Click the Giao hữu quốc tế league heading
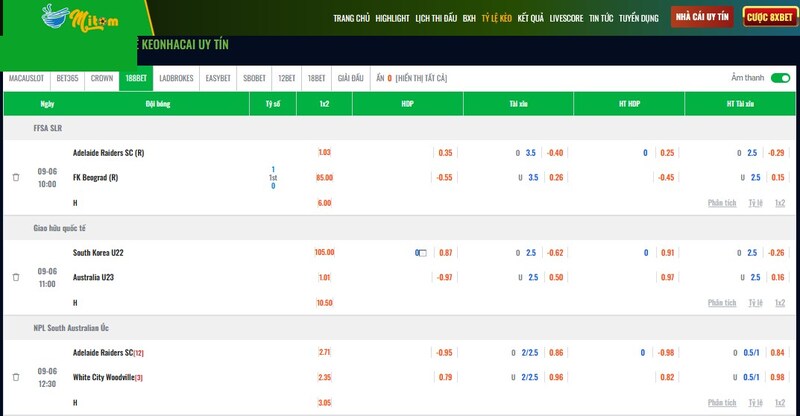 point(60,228)
